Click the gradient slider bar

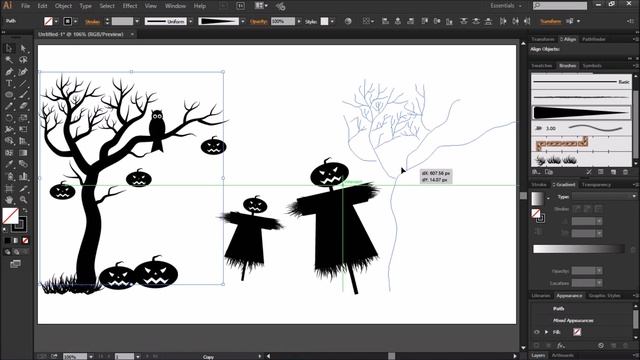pyautogui.click(x=579, y=249)
